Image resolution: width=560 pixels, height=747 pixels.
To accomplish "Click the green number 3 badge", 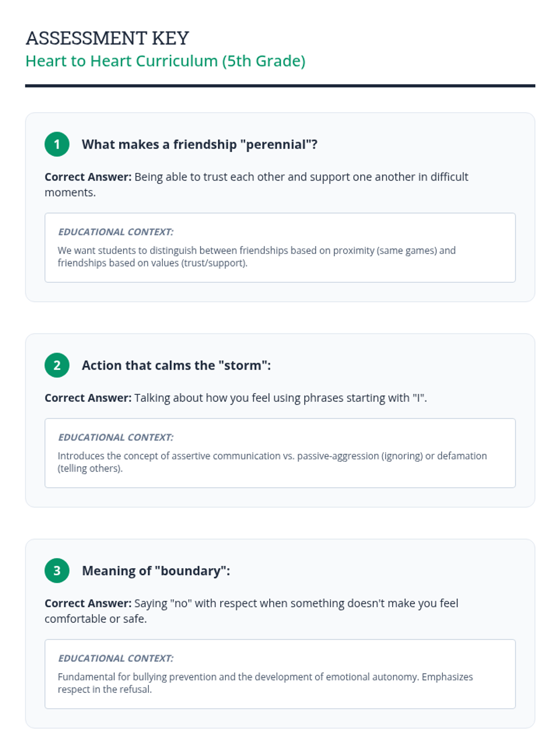I will point(57,571).
